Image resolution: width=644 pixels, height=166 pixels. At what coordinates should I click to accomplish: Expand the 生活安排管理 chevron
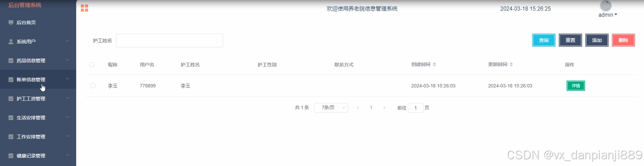[67, 117]
